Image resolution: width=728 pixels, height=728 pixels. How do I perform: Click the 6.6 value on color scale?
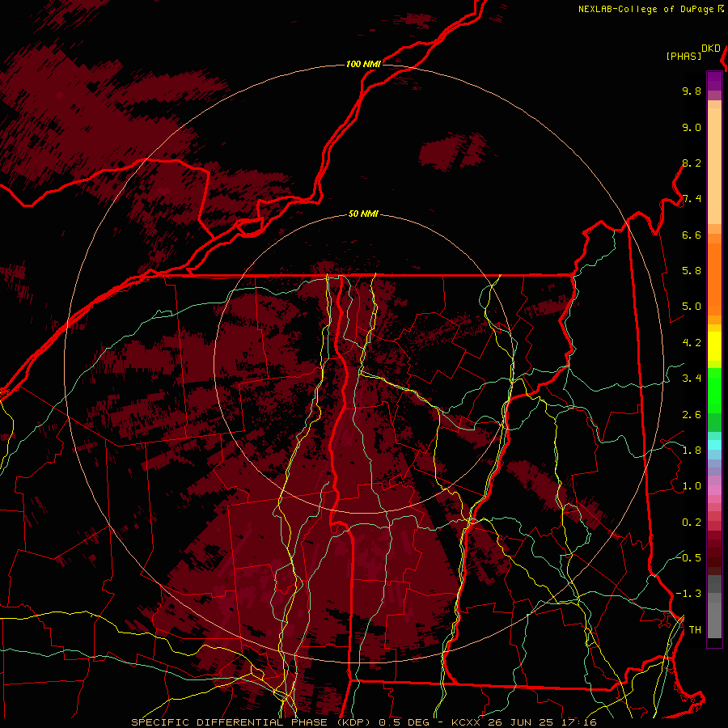[692, 235]
